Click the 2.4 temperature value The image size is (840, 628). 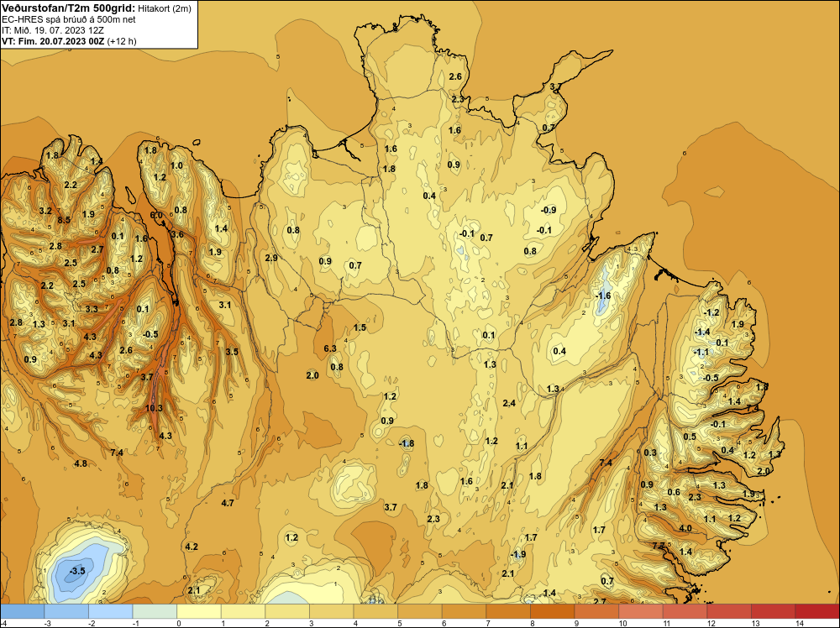tap(509, 403)
